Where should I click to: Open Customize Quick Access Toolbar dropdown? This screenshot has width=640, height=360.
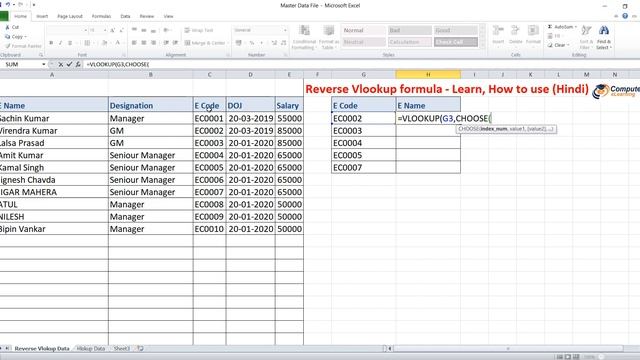point(33,5)
